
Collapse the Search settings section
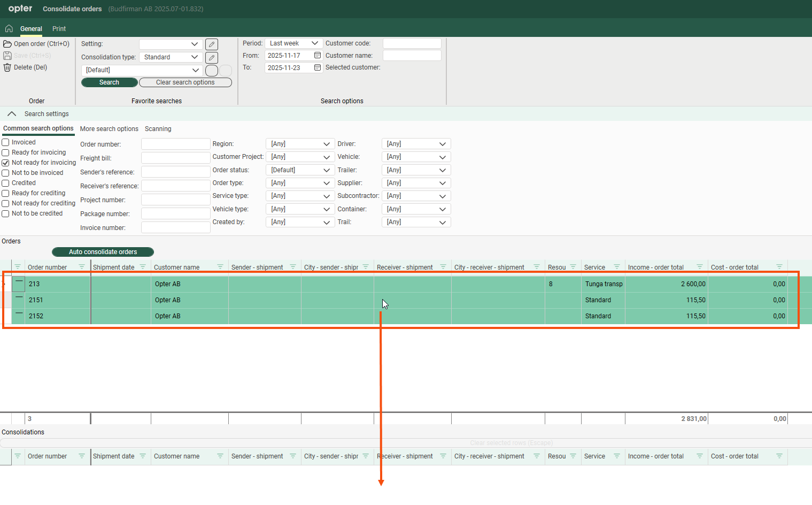coord(12,114)
